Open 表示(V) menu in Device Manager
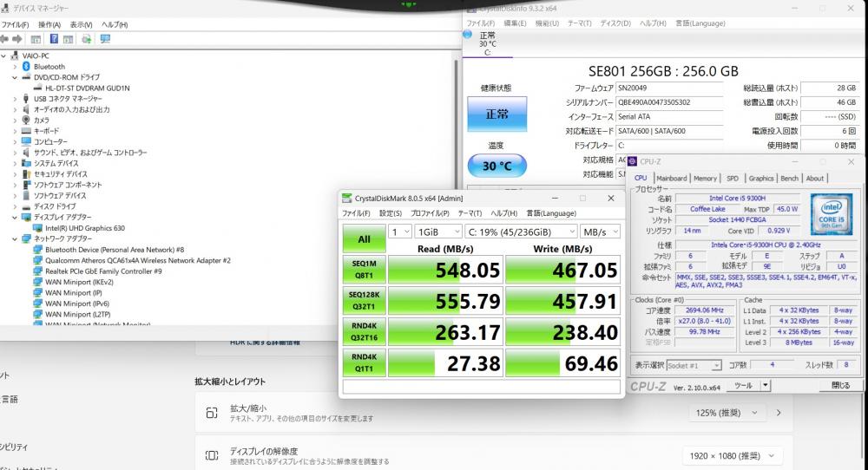Viewport: 868px width, 470px height. coord(81,24)
